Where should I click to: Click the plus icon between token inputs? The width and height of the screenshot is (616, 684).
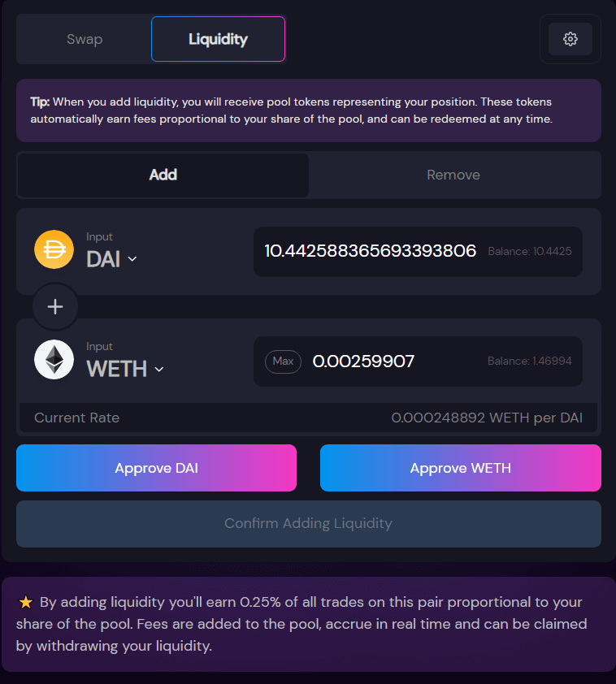[x=54, y=306]
